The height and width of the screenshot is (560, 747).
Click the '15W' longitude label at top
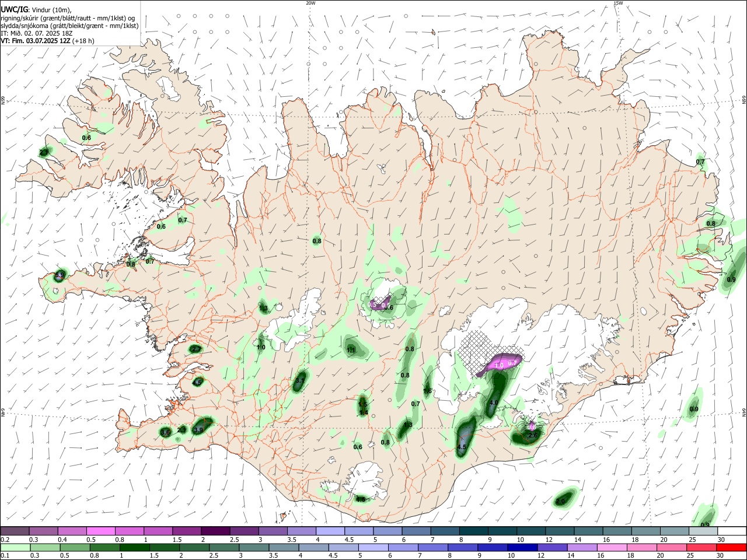(x=618, y=3)
